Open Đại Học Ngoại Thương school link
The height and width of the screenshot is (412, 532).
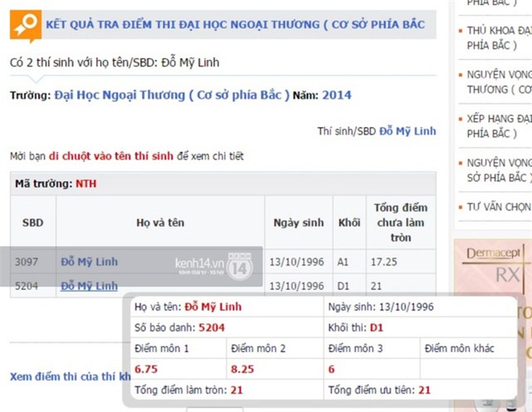click(172, 95)
